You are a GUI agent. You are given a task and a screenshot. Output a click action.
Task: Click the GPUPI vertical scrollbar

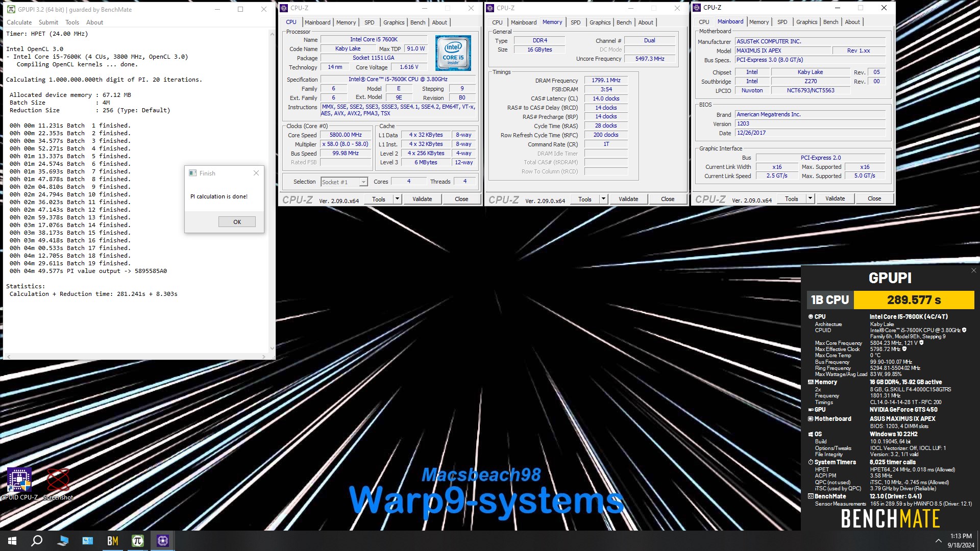click(272, 191)
